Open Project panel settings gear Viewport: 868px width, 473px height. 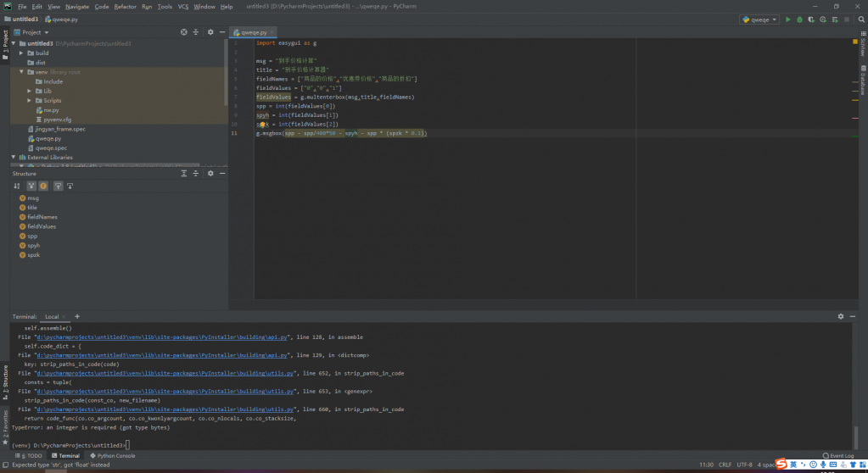click(210, 32)
